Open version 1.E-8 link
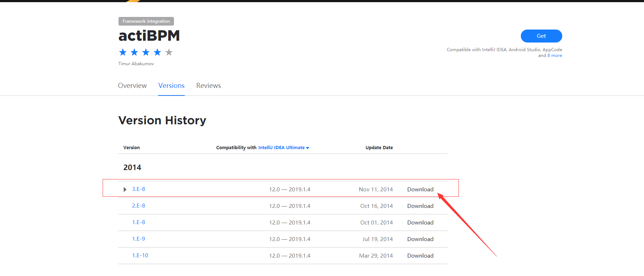This screenshot has height=276, width=644. 139,222
